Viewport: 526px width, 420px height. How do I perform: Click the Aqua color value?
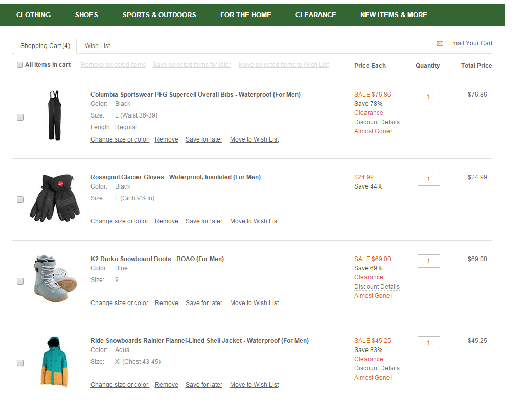tap(122, 350)
